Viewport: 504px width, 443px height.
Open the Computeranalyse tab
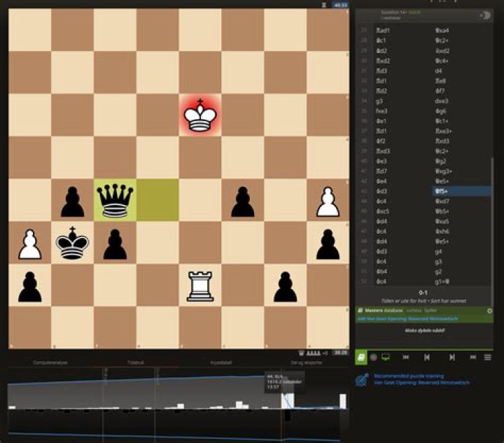point(50,363)
